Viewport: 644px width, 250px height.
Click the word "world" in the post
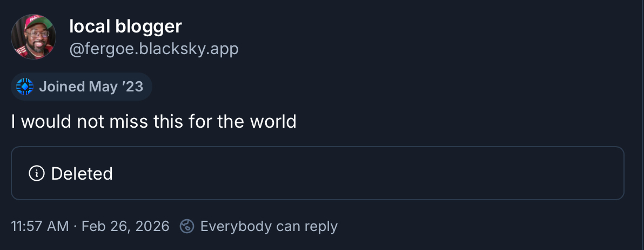pos(273,121)
